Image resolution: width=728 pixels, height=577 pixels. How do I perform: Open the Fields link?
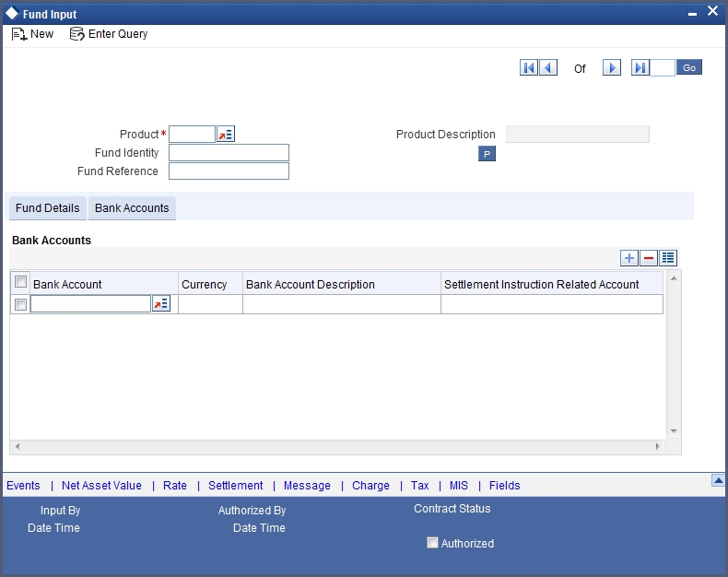pos(505,486)
